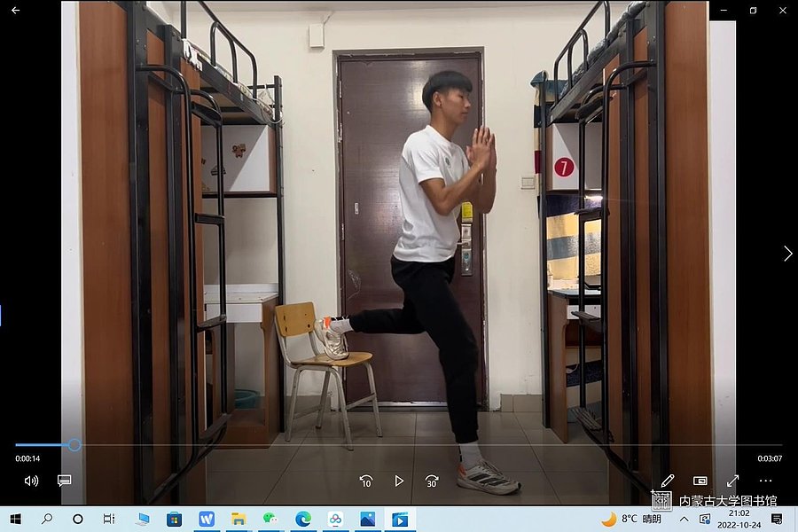Screen dimensions: 798x532
Task: Select the Movies & TV taskbar icon
Action: pos(400,519)
